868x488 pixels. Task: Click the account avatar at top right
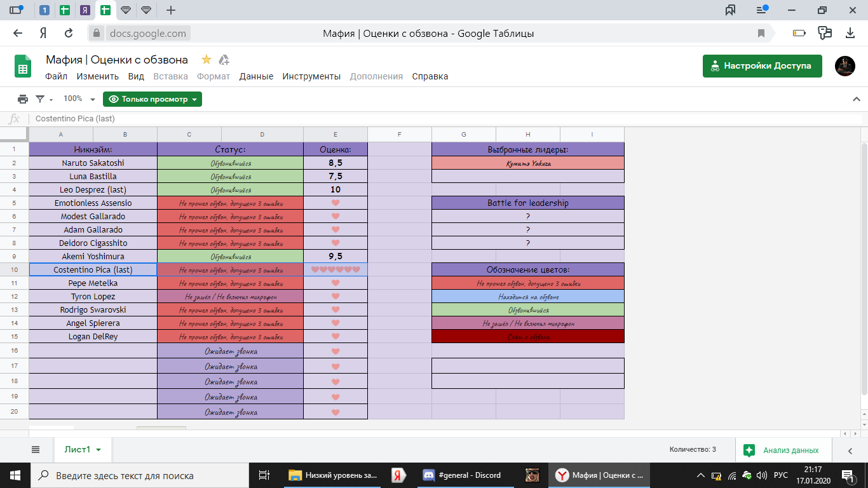point(845,66)
